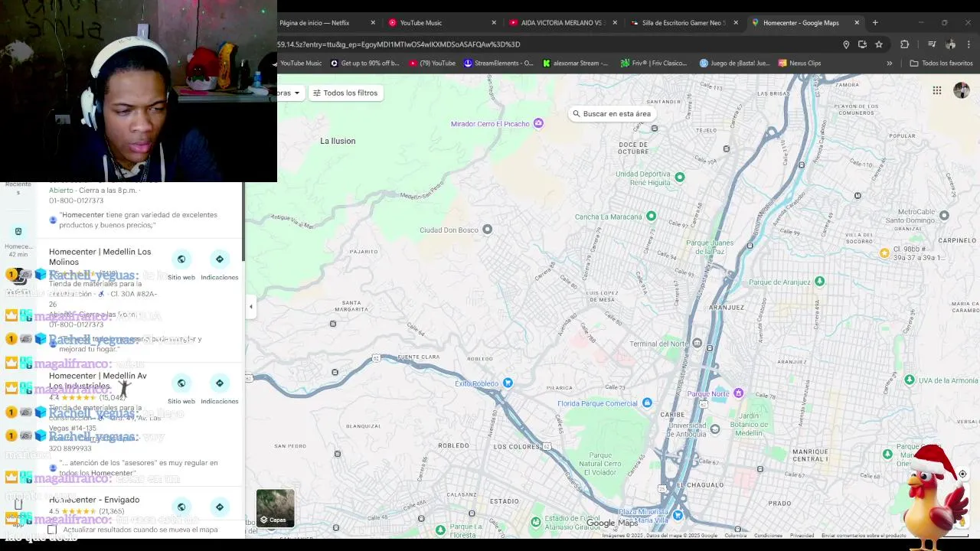Screen dimensions: 980x551
Task: Click the MetroCable Santo Domingo station icon
Action: pyautogui.click(x=944, y=215)
